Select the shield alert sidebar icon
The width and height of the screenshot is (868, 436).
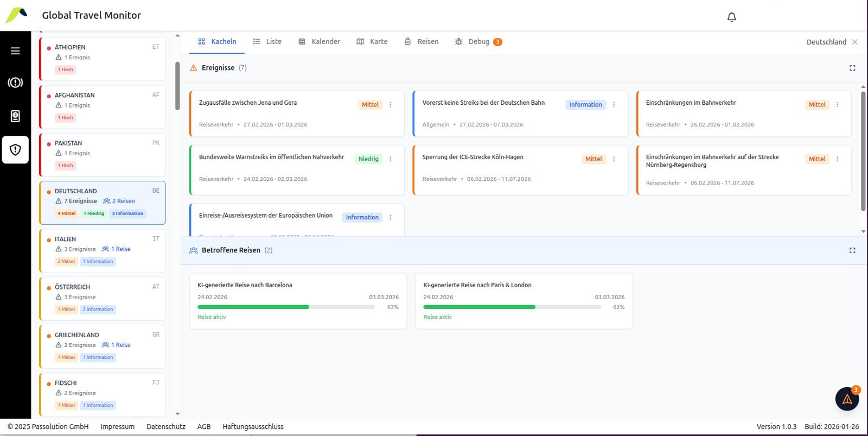tap(15, 150)
